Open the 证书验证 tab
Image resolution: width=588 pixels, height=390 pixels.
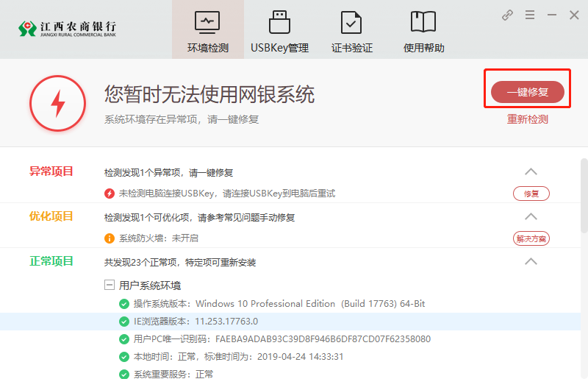click(x=352, y=29)
